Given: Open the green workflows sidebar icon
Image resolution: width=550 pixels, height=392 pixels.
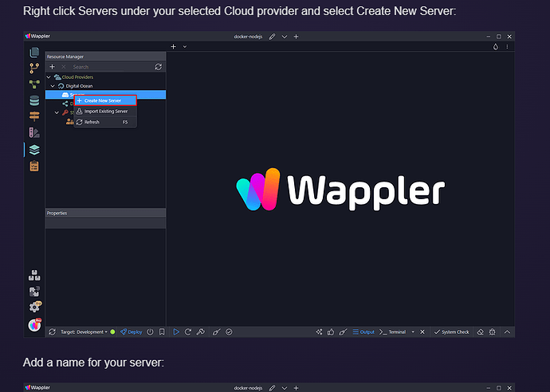Looking at the screenshot, I should [x=34, y=84].
